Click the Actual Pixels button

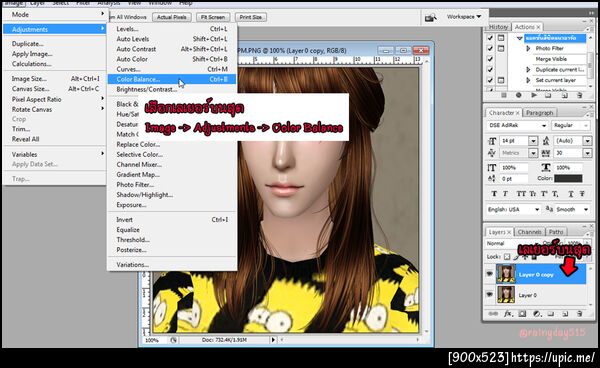click(171, 17)
